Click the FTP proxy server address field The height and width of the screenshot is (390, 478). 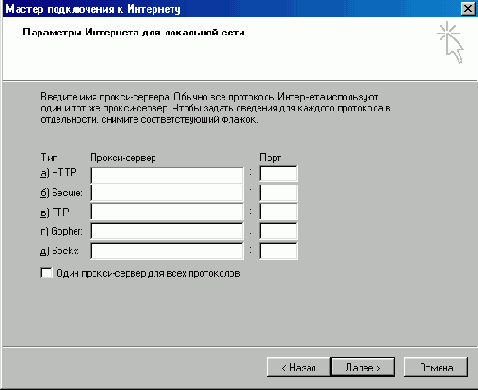click(x=167, y=212)
